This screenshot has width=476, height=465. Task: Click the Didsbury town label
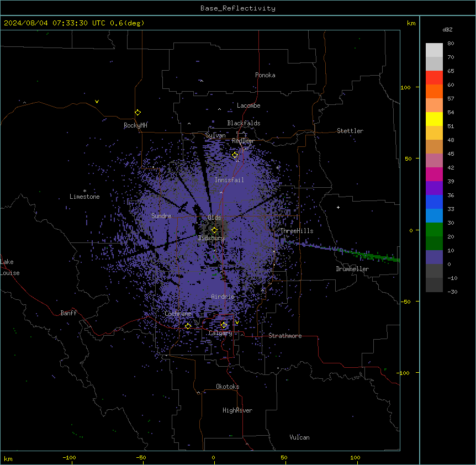pyautogui.click(x=211, y=238)
